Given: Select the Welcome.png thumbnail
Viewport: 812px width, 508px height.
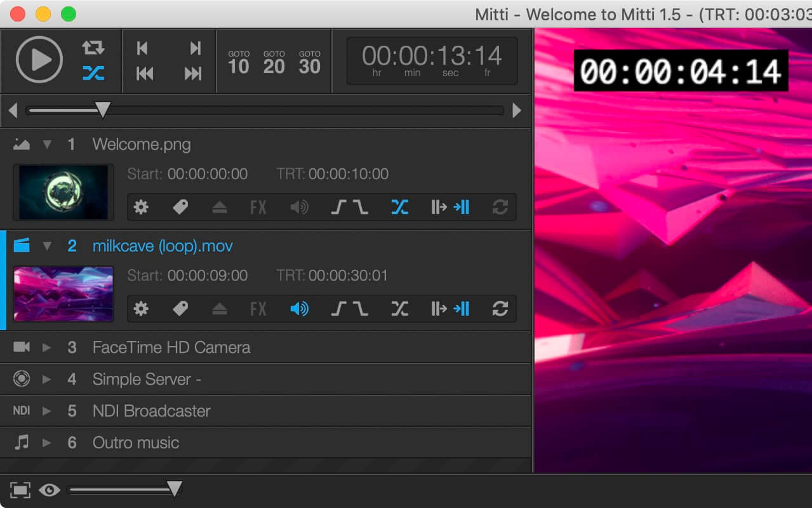Looking at the screenshot, I should (63, 192).
